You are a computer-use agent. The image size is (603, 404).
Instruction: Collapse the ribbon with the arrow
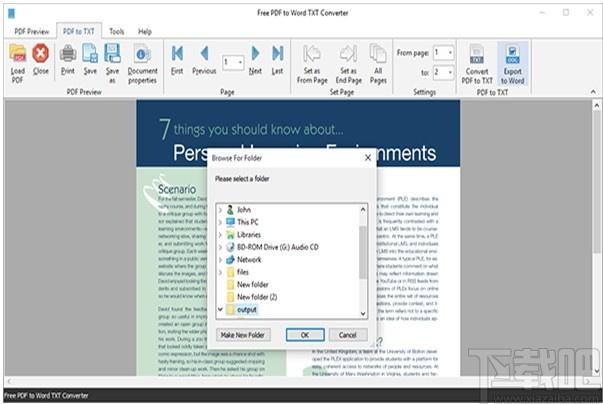tap(593, 91)
